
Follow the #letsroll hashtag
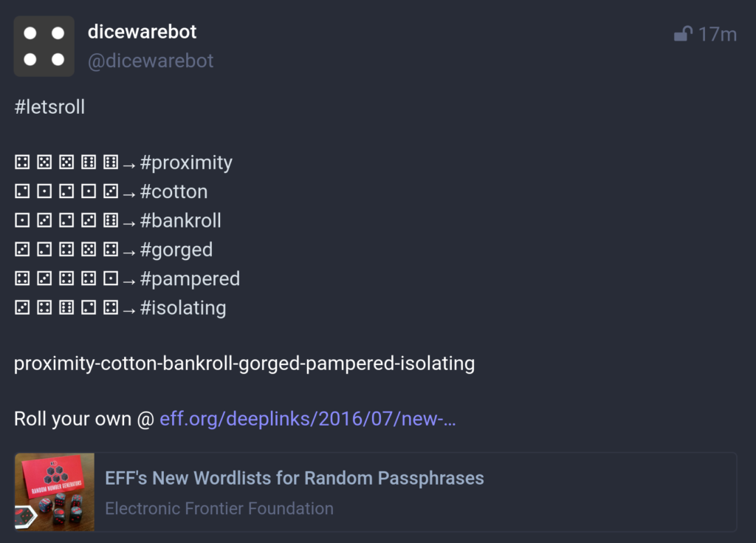pos(49,106)
